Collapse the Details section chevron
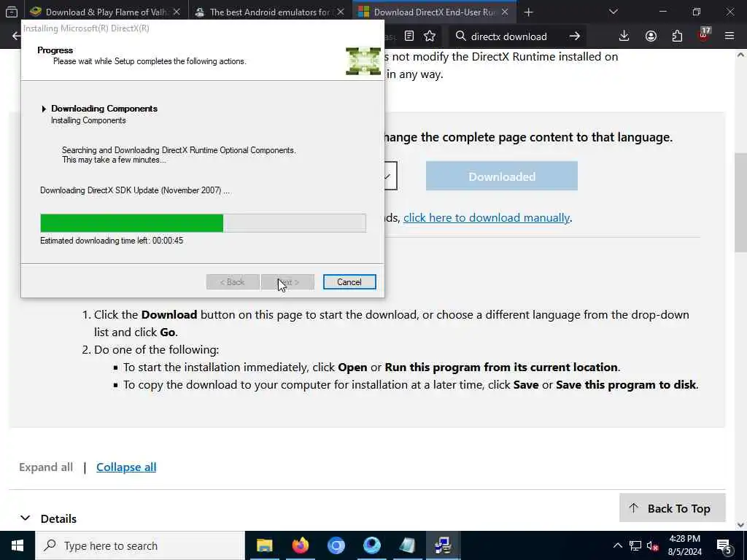Image resolution: width=747 pixels, height=560 pixels. 26,518
